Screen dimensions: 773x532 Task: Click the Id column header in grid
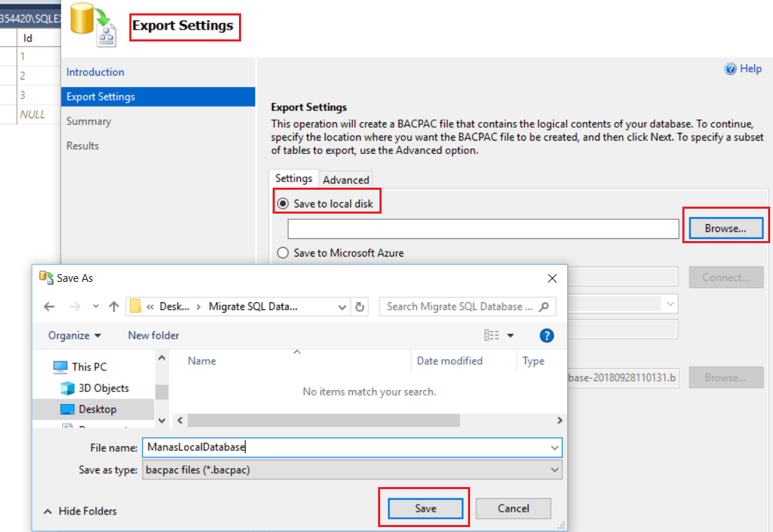(x=39, y=38)
